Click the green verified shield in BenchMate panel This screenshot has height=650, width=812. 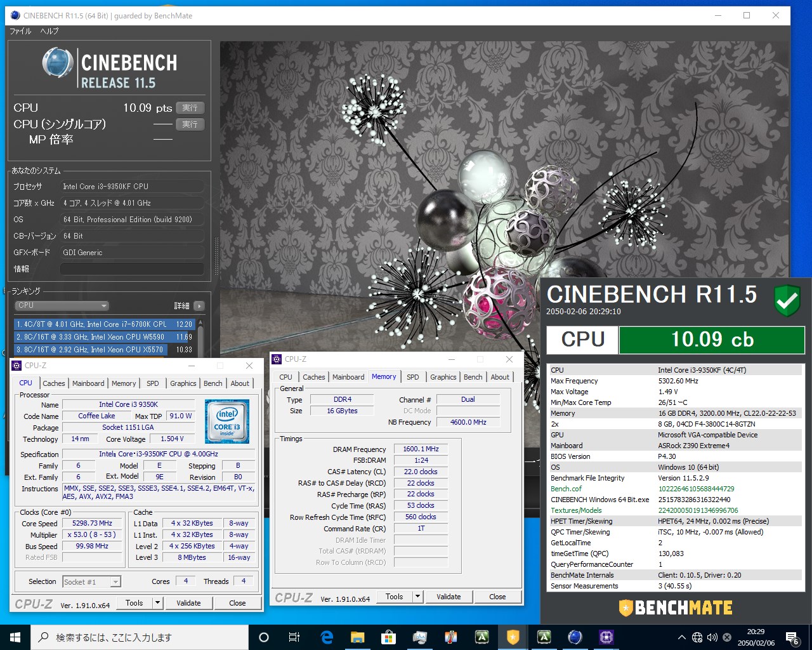pos(787,300)
